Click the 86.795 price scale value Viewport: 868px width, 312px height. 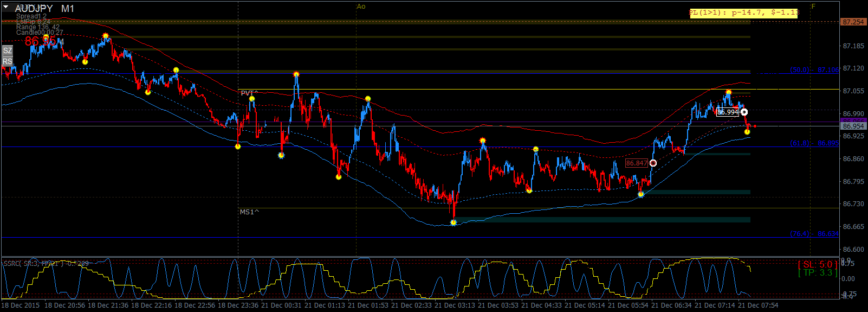coord(853,182)
